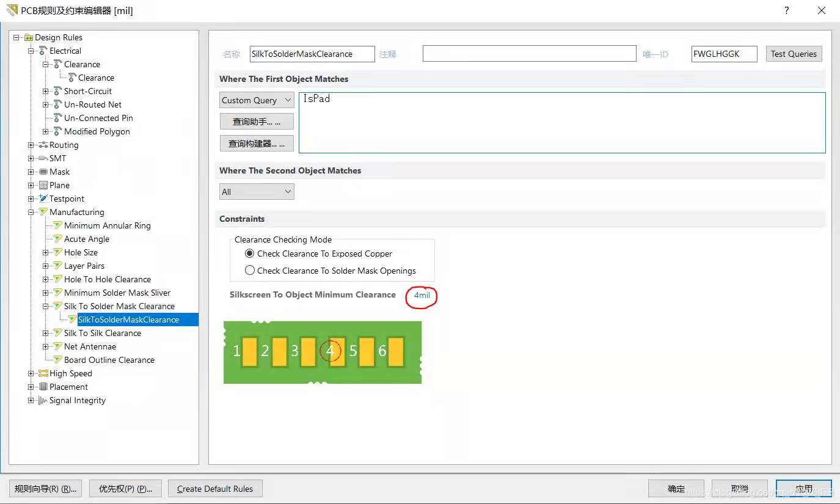This screenshot has height=504, width=840.
Task: Click the Un-Connected Pin rule icon
Action: pyautogui.click(x=58, y=118)
